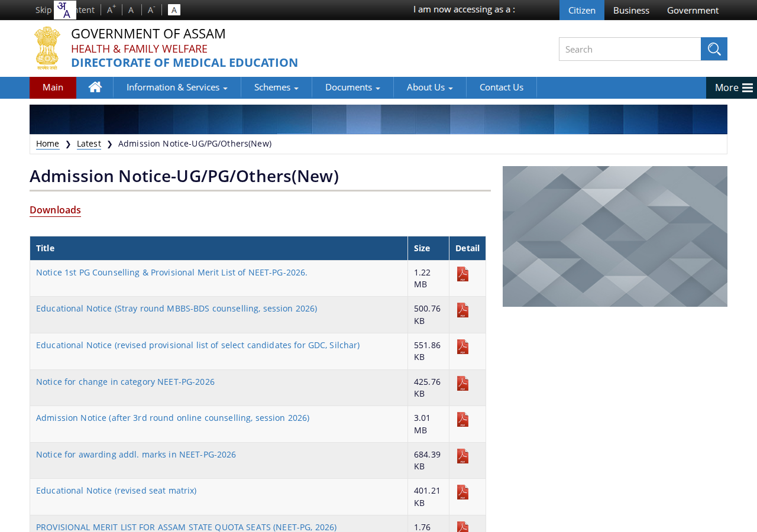The height and width of the screenshot is (532, 757).
Task: Click the Directorate of Medical Education title
Action: 185,63
